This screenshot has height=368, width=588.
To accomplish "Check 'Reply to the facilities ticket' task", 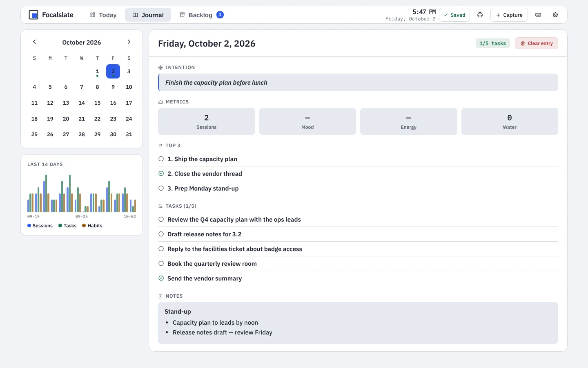I will pyautogui.click(x=161, y=249).
